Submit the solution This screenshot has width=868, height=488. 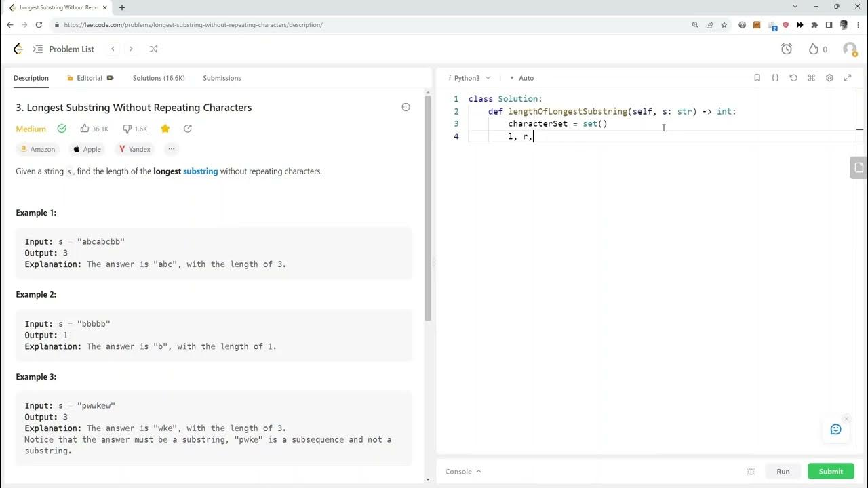tap(831, 471)
